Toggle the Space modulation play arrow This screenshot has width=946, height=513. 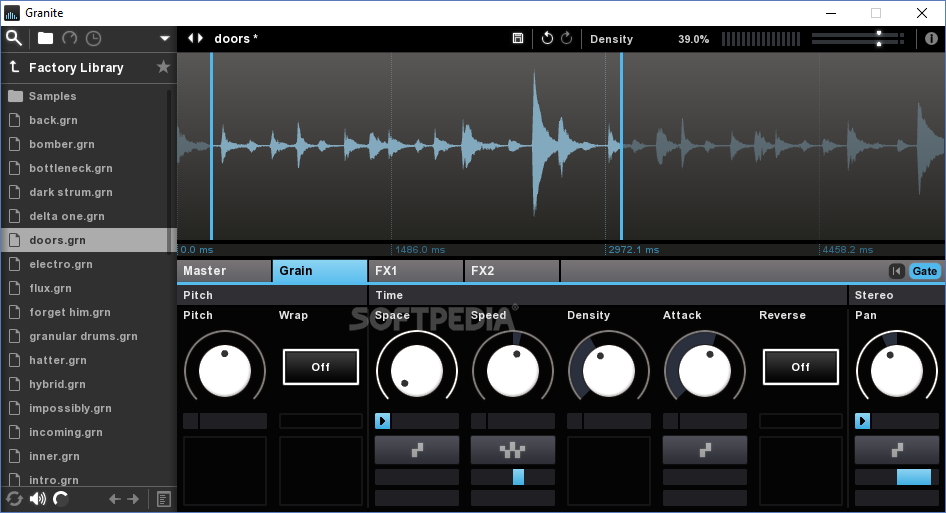383,421
